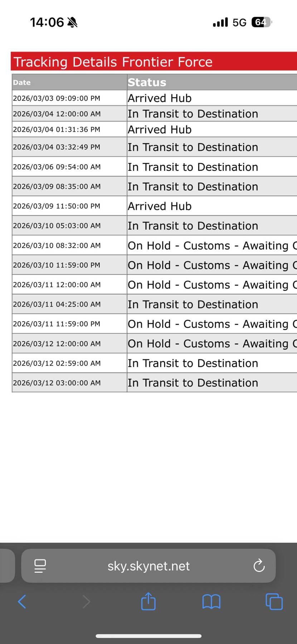Image resolution: width=297 pixels, height=644 pixels.
Task: Tap the Tracking Details Frontier Force header
Action: click(113, 62)
